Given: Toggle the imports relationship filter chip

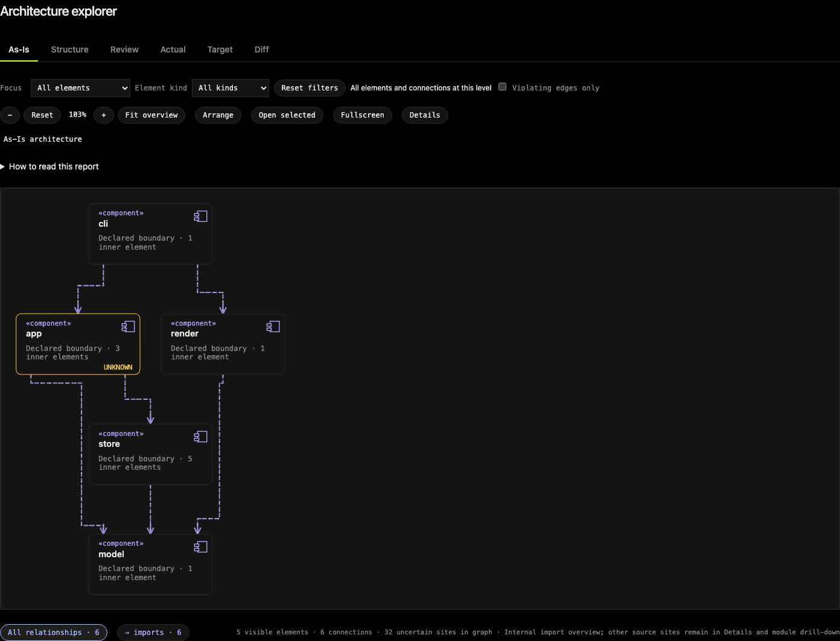Looking at the screenshot, I should [x=153, y=633].
